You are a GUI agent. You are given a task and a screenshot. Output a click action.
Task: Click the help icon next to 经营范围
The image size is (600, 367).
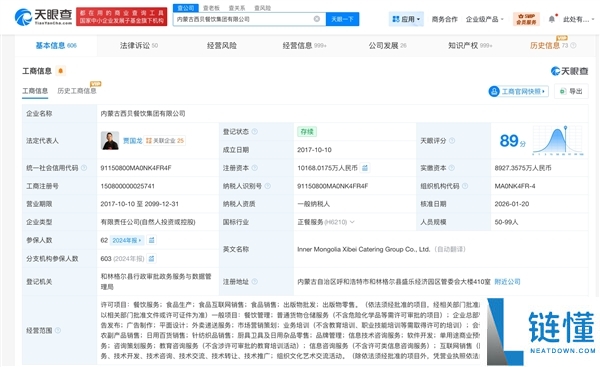[58, 330]
